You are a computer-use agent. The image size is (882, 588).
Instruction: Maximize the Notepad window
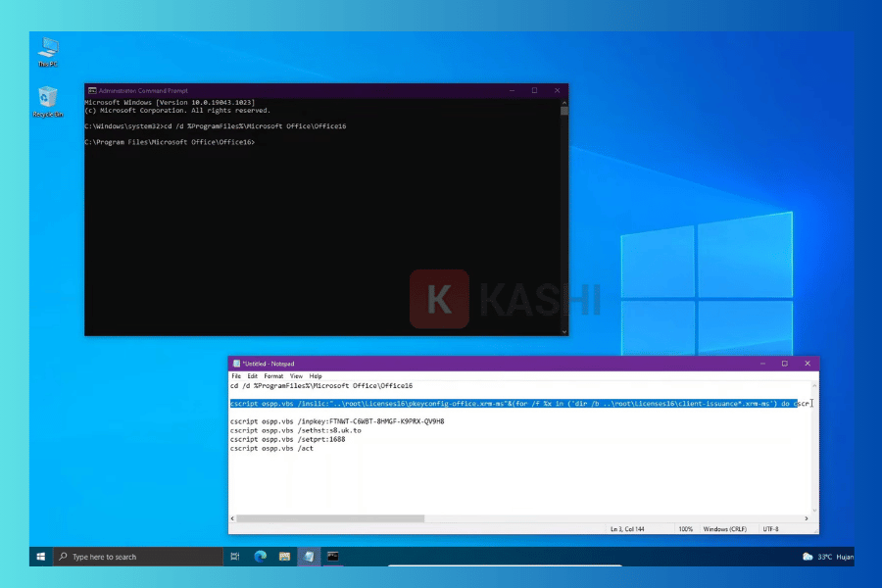point(784,364)
